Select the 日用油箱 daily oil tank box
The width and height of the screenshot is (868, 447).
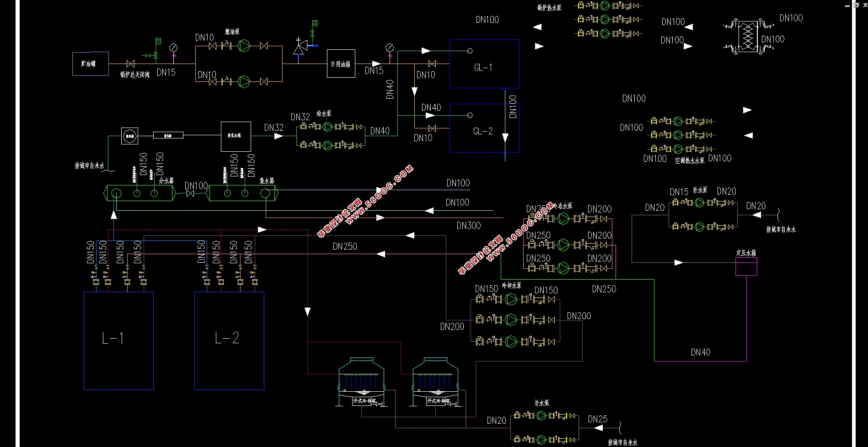(341, 64)
